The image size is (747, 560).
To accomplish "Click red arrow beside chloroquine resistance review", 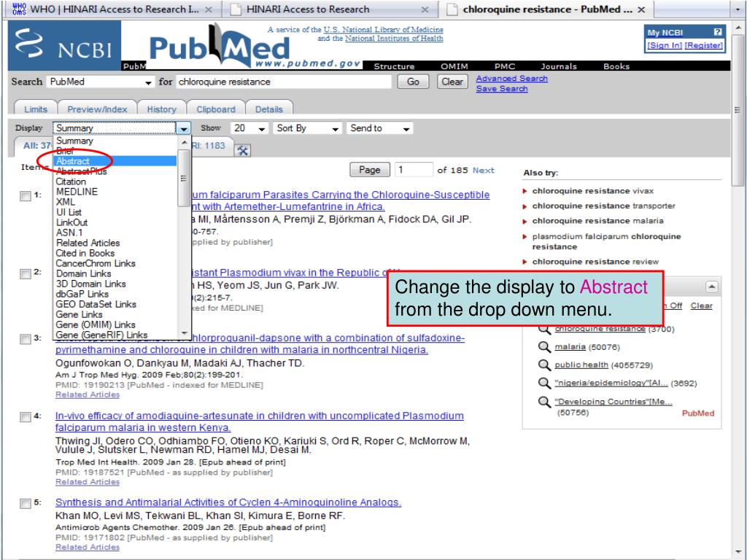I will [525, 262].
